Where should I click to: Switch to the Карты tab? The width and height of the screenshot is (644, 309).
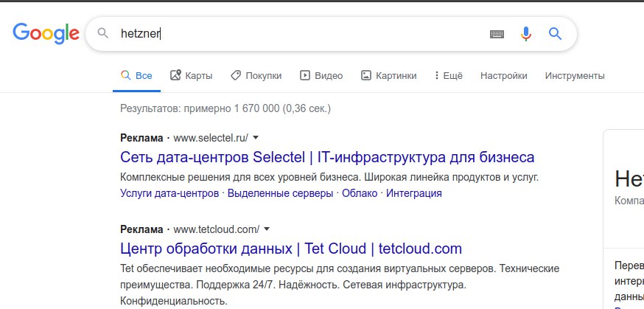(191, 76)
